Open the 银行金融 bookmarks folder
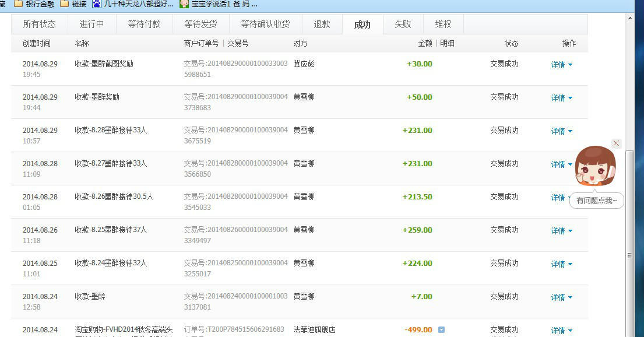The height and width of the screenshot is (337, 644). 36,4
